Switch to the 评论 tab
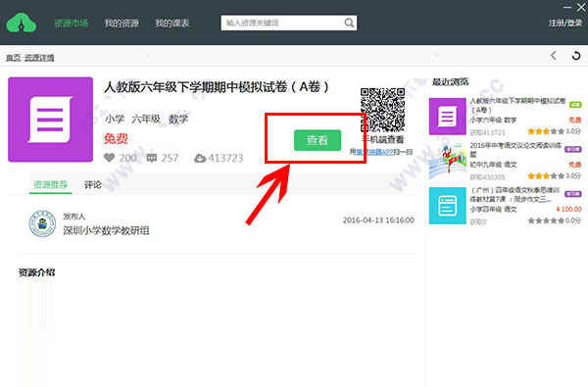Screen dimensions: 588x387 coord(93,184)
